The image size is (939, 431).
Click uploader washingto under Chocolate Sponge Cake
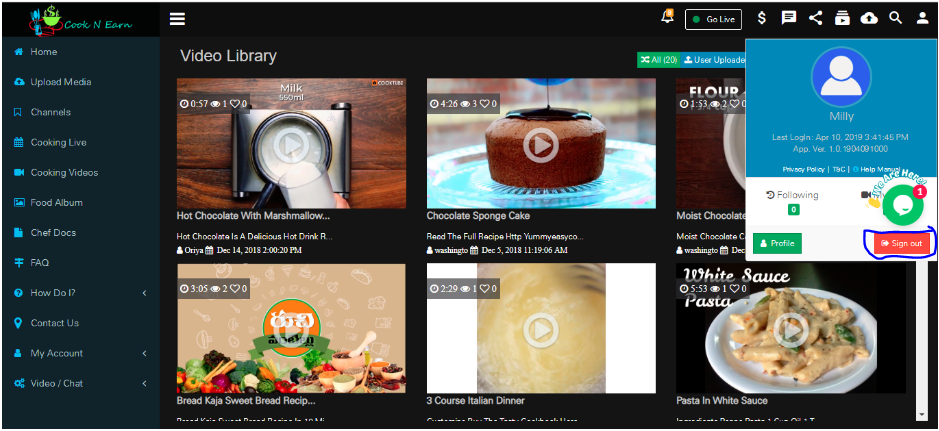[453, 250]
